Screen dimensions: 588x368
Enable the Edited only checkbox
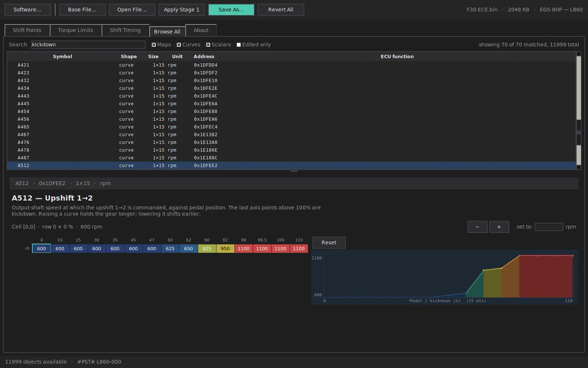[x=239, y=45]
